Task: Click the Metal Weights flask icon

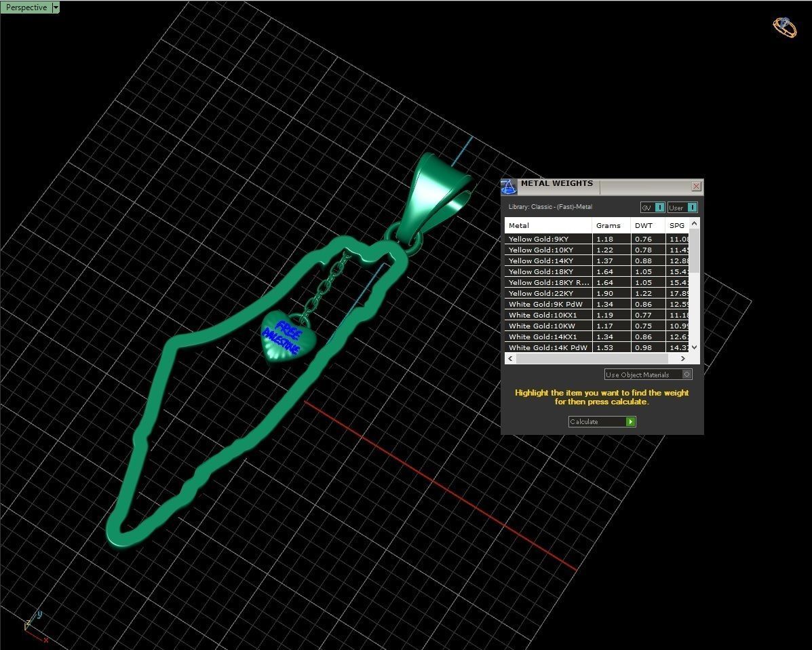Action: click(x=509, y=187)
